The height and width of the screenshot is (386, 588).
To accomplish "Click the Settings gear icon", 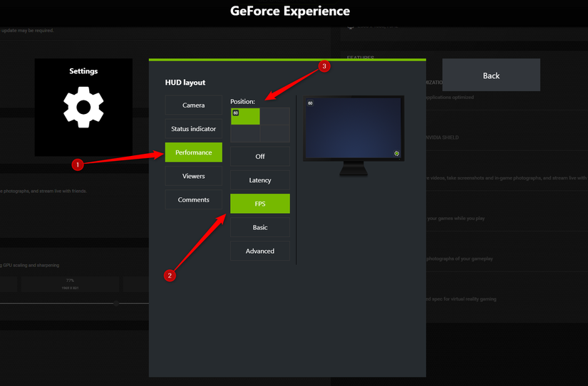I will [83, 108].
